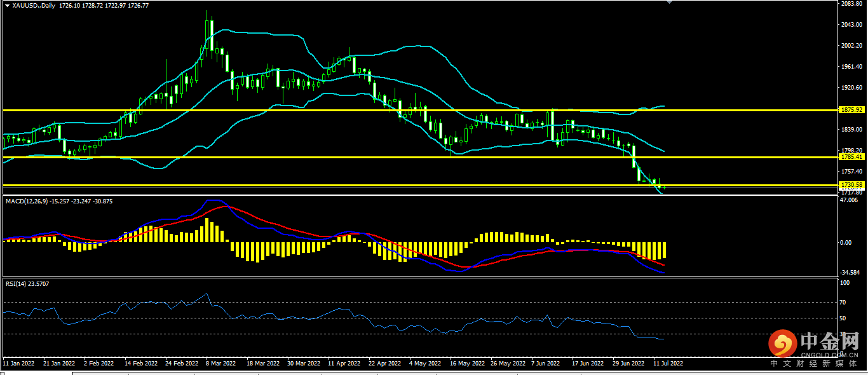Click the RSI(14) indicator label
This screenshot has height=375, width=868.
[x=18, y=283]
